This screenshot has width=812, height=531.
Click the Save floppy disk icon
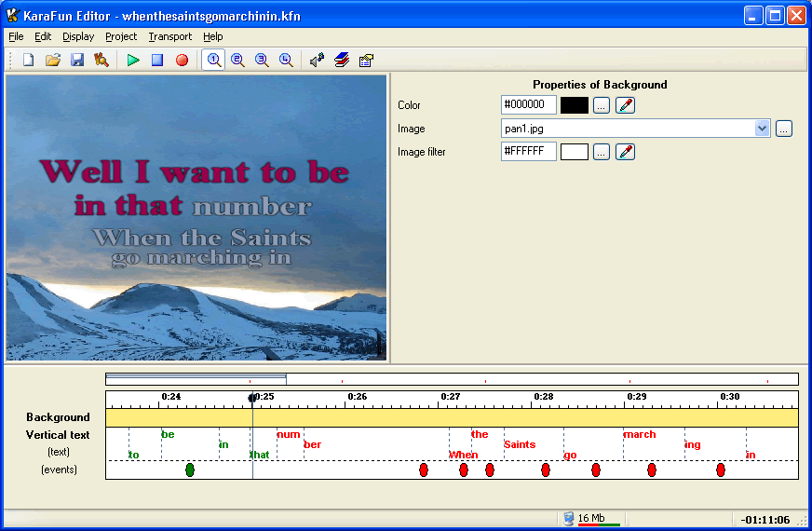point(77,60)
